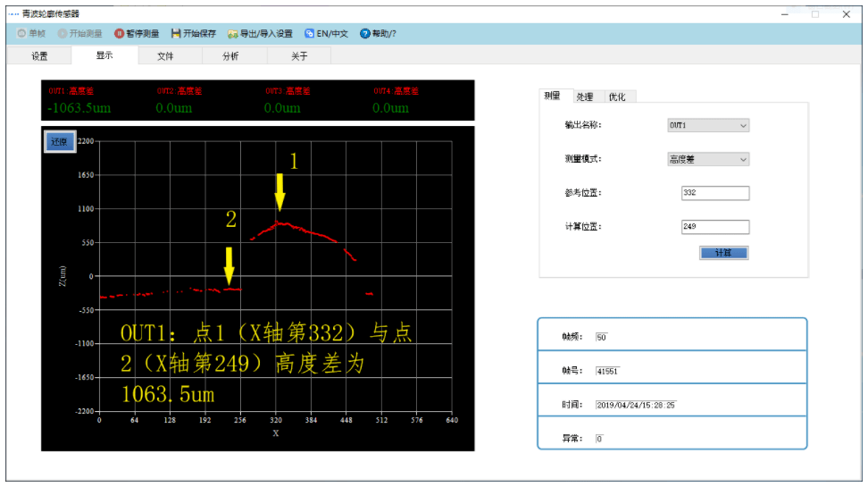Click the 帧号 value 41551

(x=607, y=371)
